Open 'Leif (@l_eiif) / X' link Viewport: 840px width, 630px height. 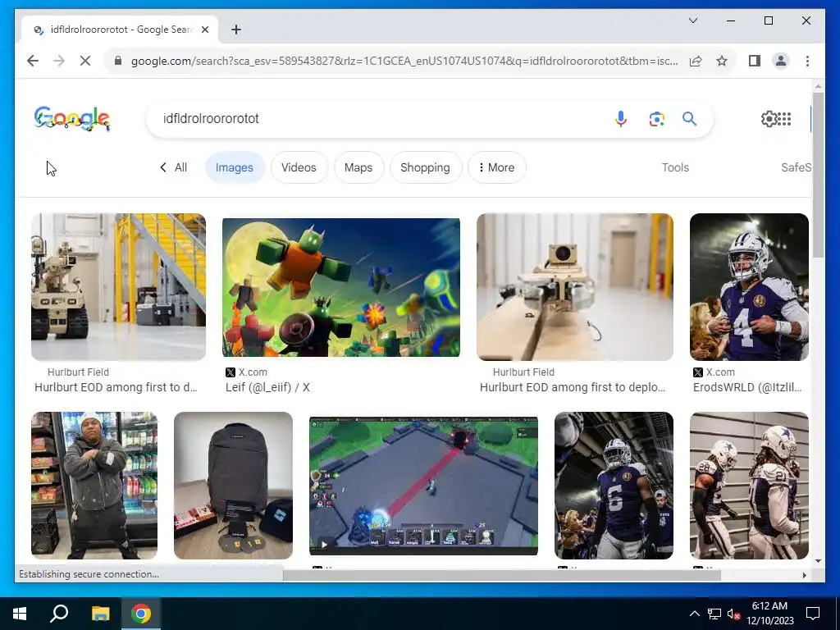click(267, 387)
